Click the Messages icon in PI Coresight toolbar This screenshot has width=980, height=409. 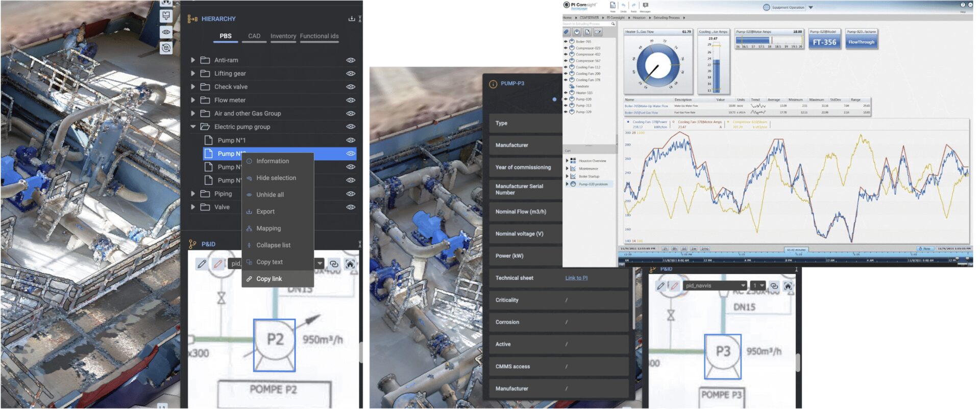pos(645,6)
